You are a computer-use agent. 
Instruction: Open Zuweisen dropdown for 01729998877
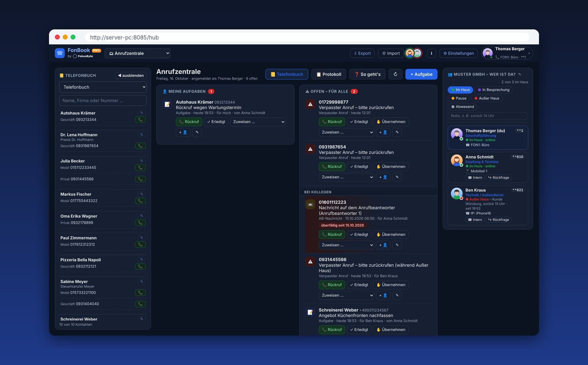(x=346, y=132)
